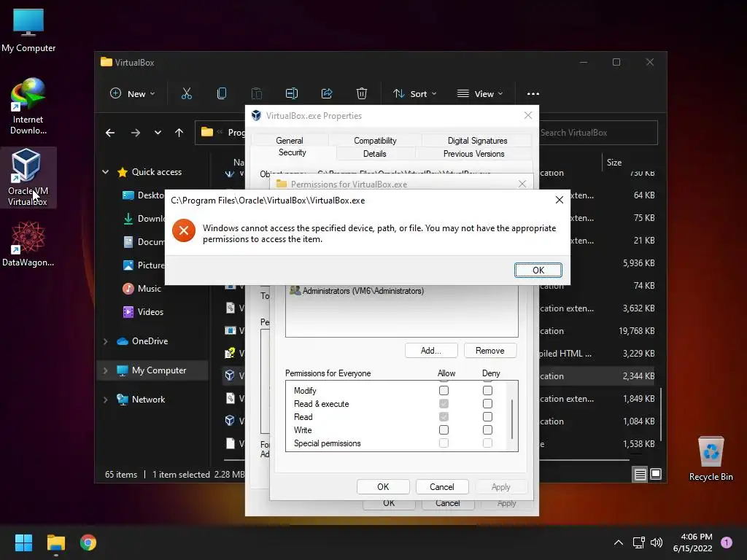Expand the My Computer tree node

pyautogui.click(x=105, y=370)
